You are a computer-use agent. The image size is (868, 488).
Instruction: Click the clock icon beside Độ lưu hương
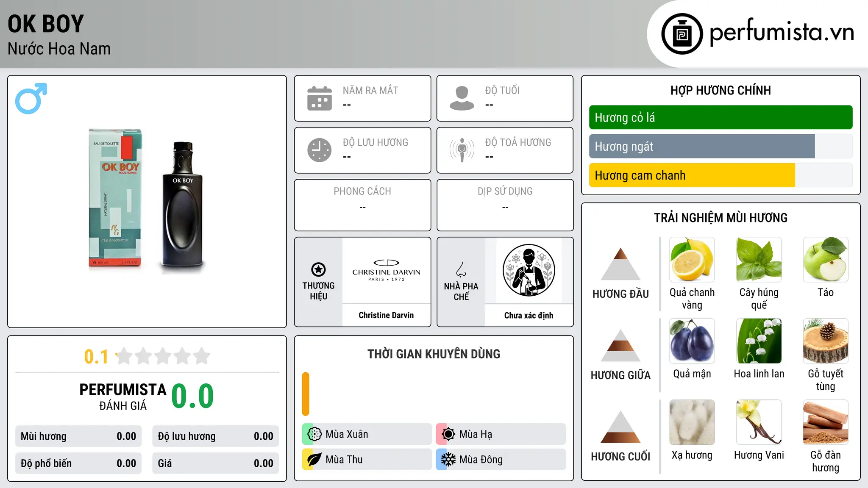click(x=320, y=150)
